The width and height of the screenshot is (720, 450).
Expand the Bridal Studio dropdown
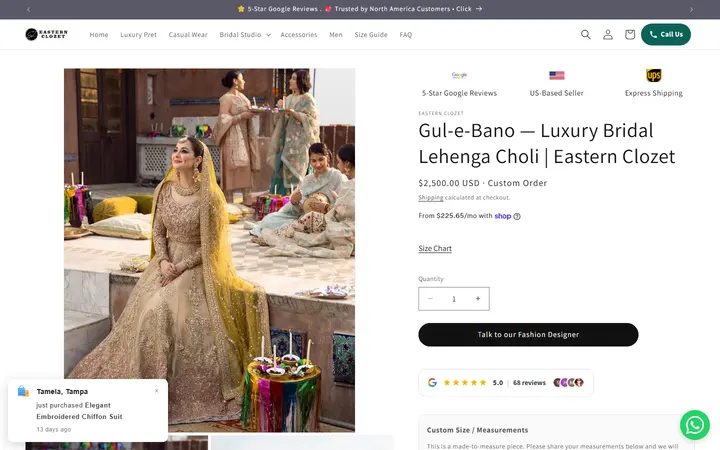[x=245, y=34]
